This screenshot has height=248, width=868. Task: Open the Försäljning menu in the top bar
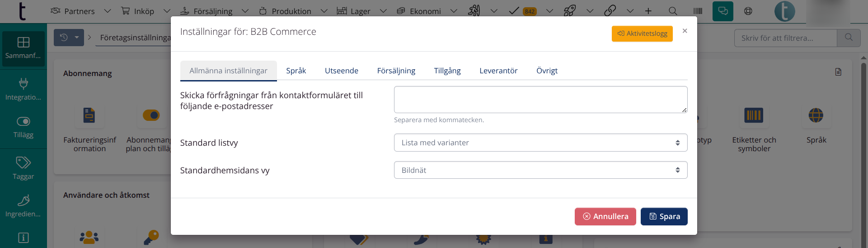206,11
